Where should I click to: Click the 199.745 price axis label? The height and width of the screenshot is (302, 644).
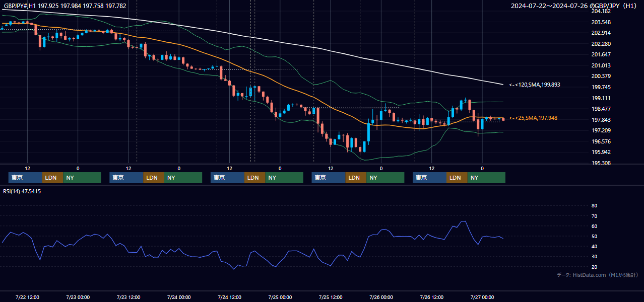pyautogui.click(x=601, y=87)
